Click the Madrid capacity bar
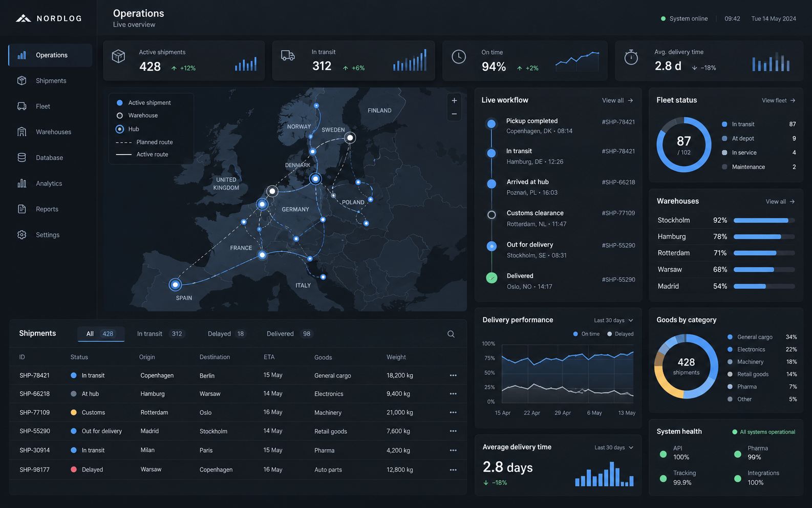This screenshot has height=508, width=812. 764,286
